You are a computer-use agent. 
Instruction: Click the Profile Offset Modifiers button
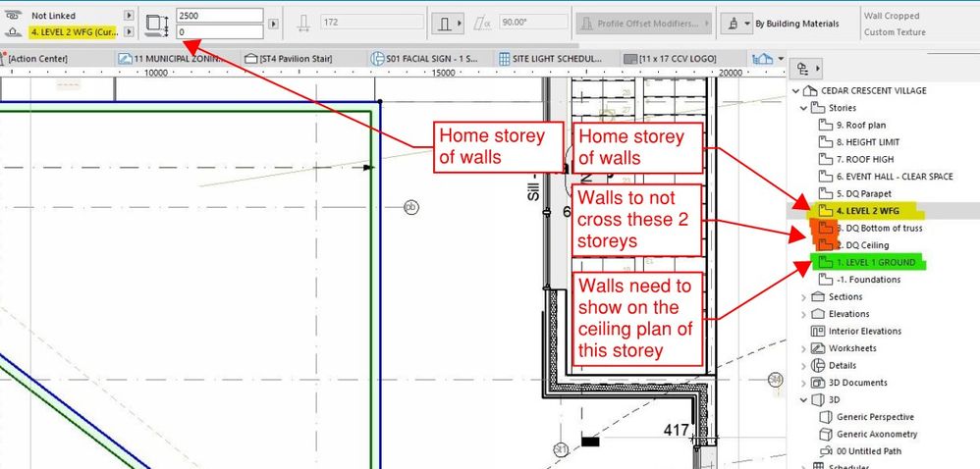click(644, 24)
